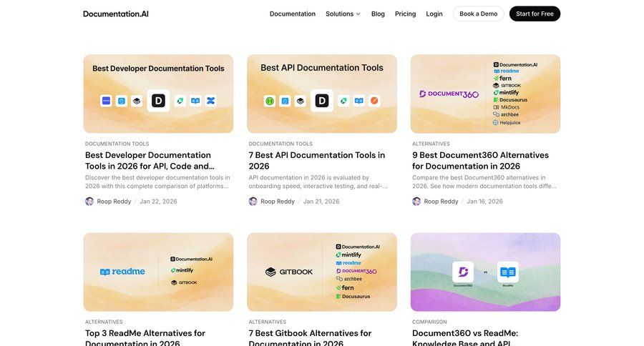Viewport: 644px width, 346px height.
Task: Open article 7 Best Gitbook Alternatives
Action: coord(310,338)
